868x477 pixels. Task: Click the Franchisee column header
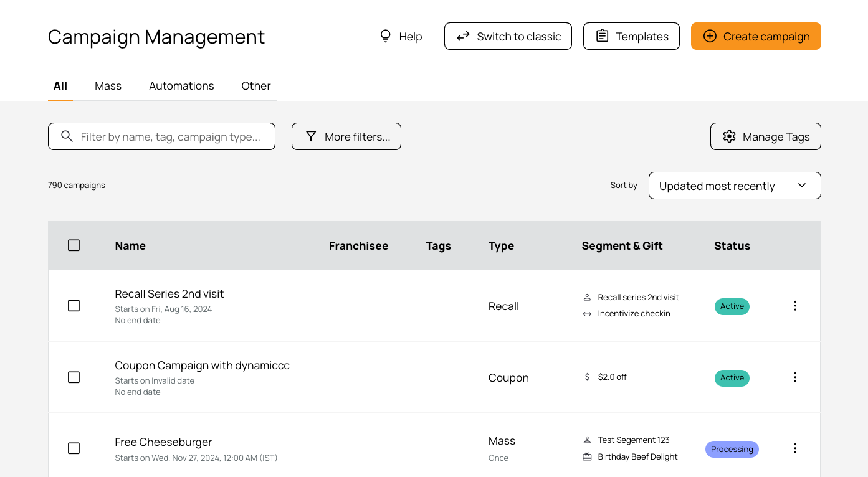(x=358, y=246)
